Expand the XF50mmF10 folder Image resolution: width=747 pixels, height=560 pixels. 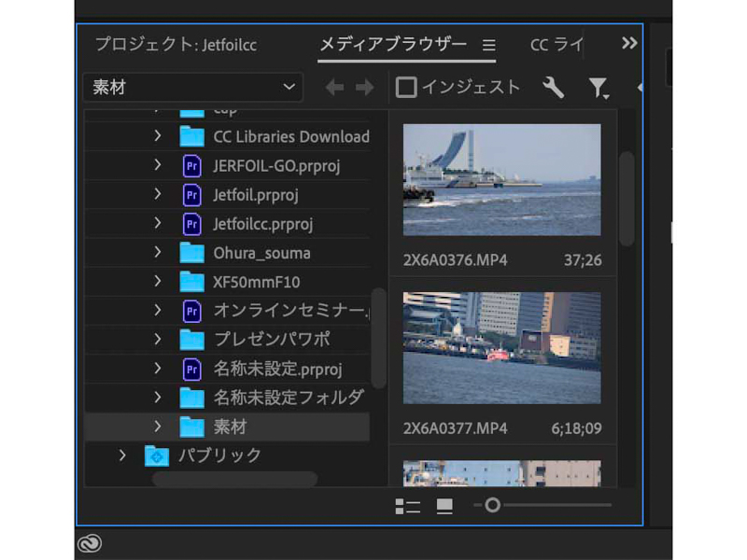point(157,282)
